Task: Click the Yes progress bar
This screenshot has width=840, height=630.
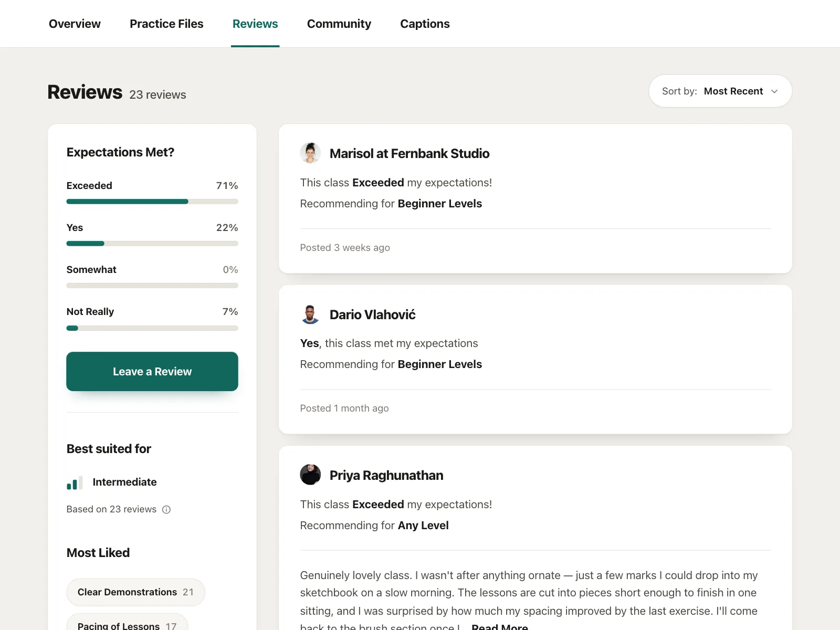Action: point(152,244)
